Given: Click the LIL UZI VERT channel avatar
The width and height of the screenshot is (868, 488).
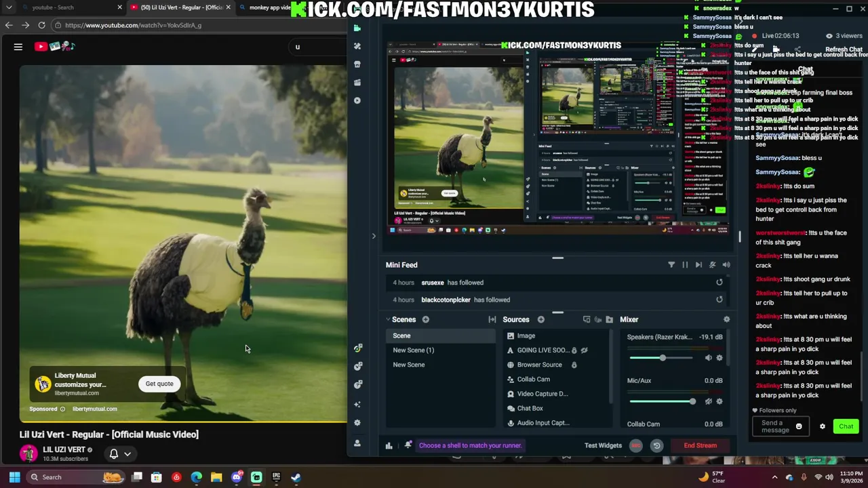Looking at the screenshot, I should click(28, 453).
